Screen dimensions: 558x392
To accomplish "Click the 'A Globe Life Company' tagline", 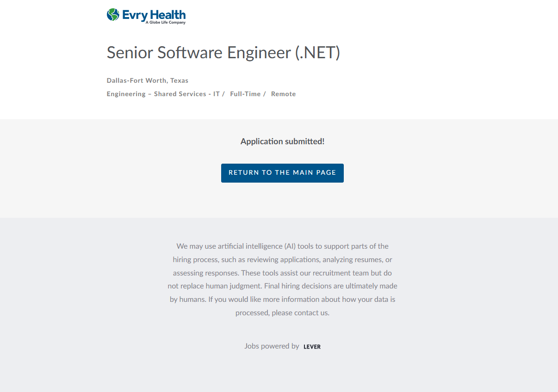I will (165, 22).
